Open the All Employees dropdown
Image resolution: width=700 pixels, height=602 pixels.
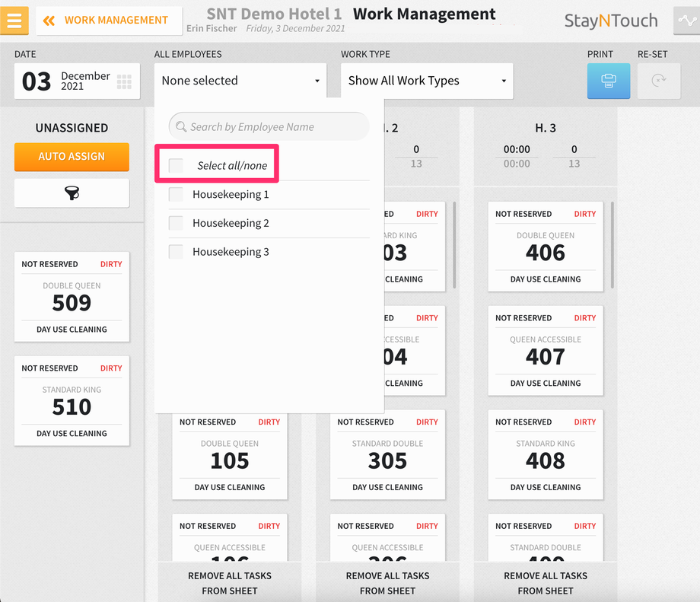point(240,81)
